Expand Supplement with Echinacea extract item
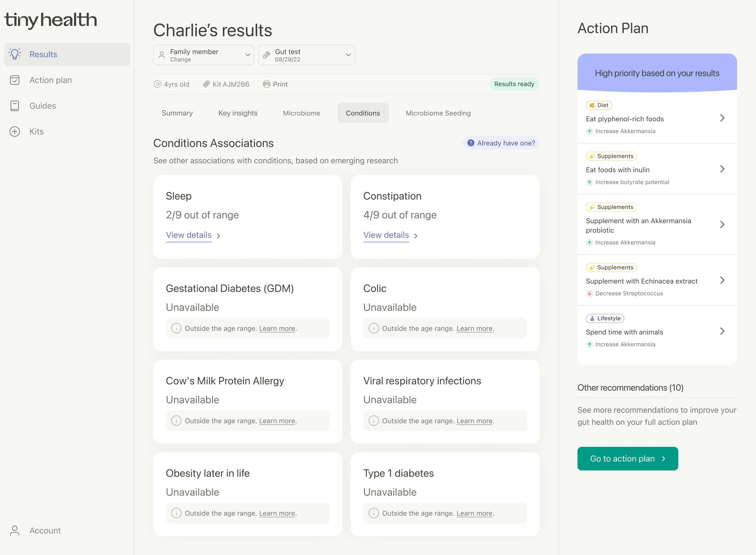 [x=722, y=280]
